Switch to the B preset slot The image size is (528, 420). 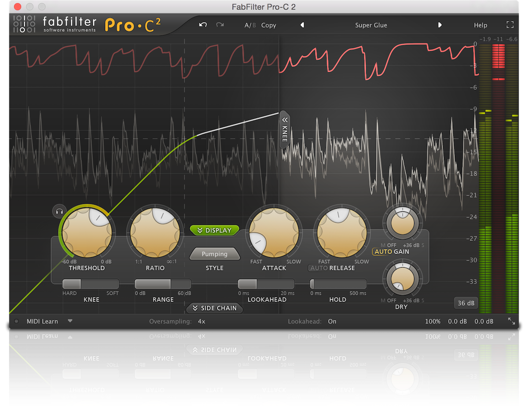(253, 25)
